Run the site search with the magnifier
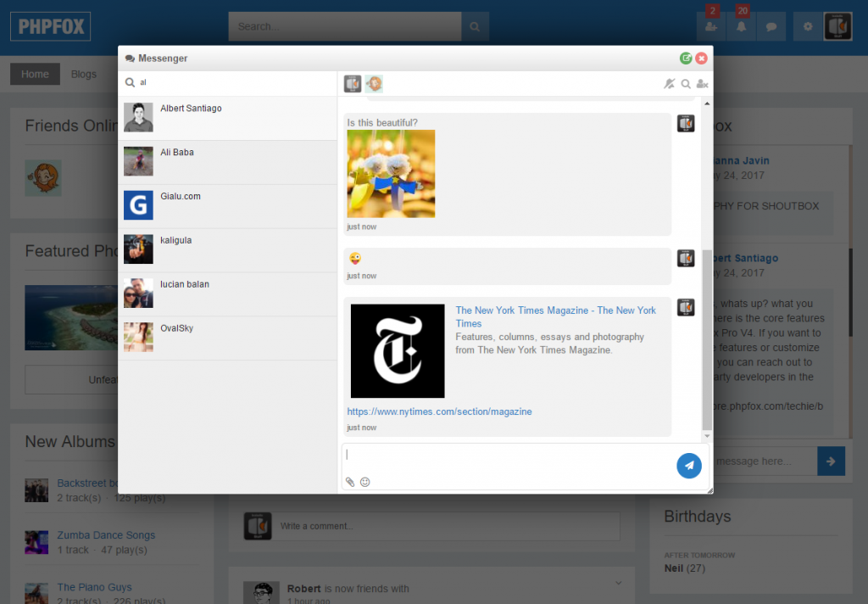 point(475,26)
